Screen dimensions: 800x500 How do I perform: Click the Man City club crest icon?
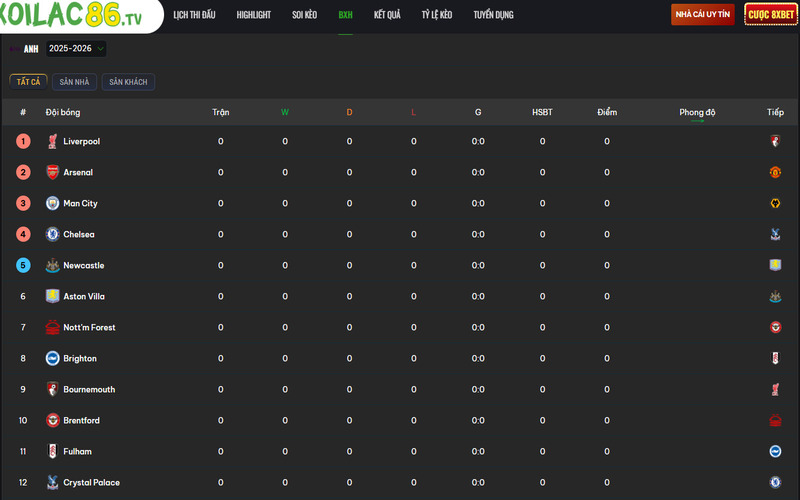(x=53, y=203)
